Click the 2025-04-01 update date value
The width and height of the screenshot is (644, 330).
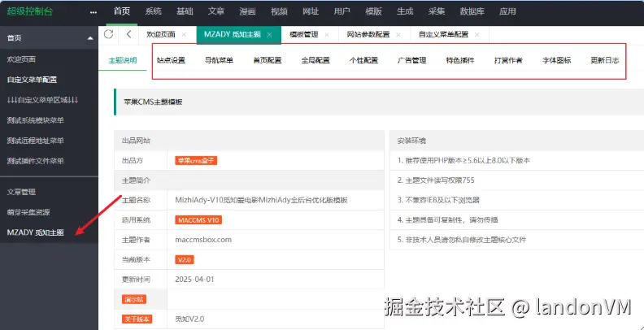(x=194, y=280)
